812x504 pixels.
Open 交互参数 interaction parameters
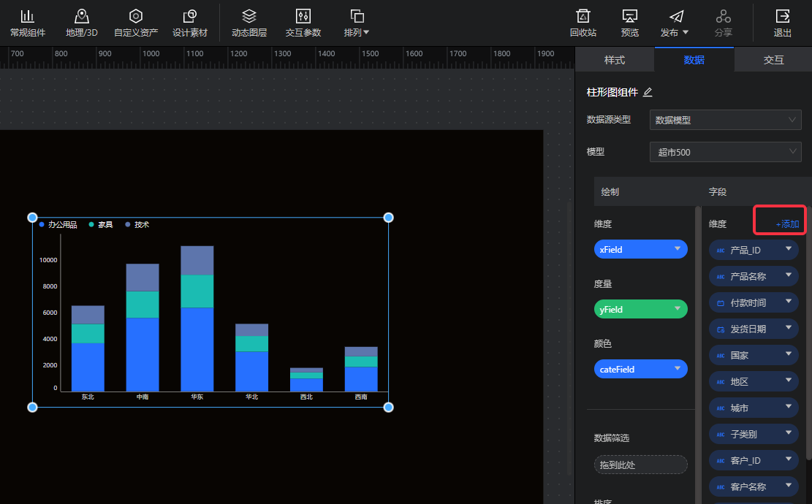pos(303,23)
